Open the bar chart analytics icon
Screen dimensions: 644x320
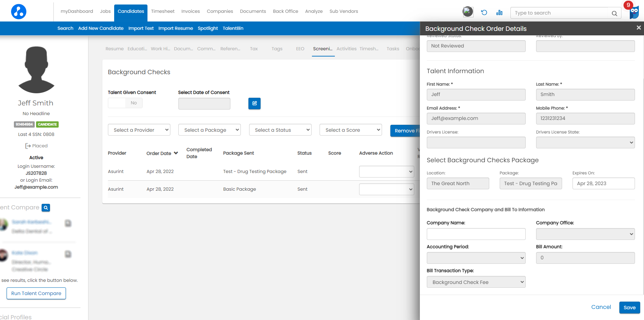click(x=499, y=12)
